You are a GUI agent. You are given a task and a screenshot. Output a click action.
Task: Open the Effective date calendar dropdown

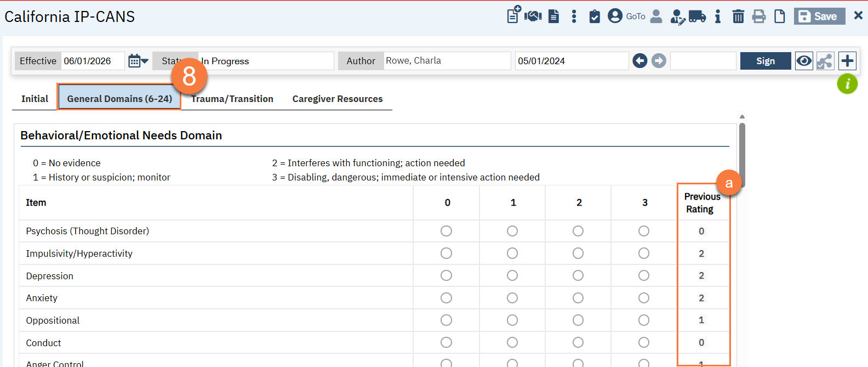coord(138,61)
